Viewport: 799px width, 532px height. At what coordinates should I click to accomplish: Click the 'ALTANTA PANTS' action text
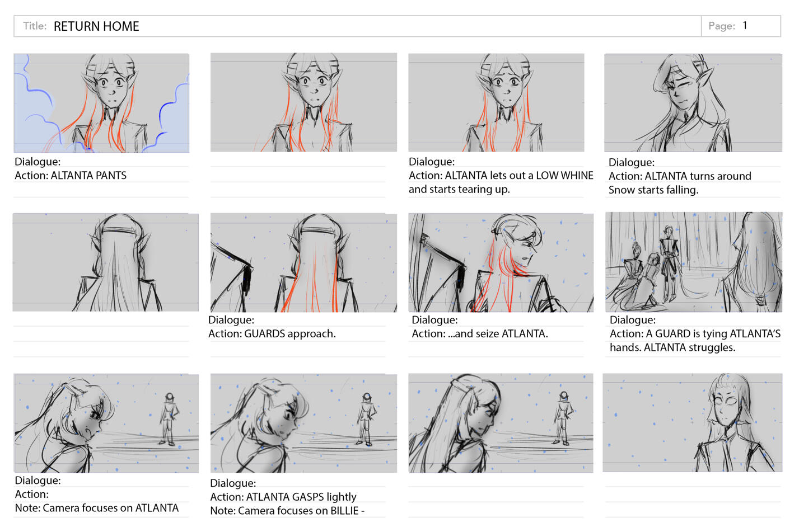tap(71, 176)
